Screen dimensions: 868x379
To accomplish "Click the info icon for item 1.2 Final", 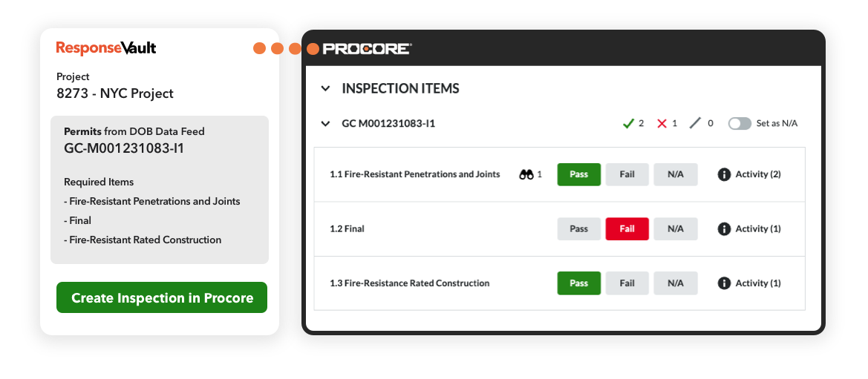I will 724,229.
